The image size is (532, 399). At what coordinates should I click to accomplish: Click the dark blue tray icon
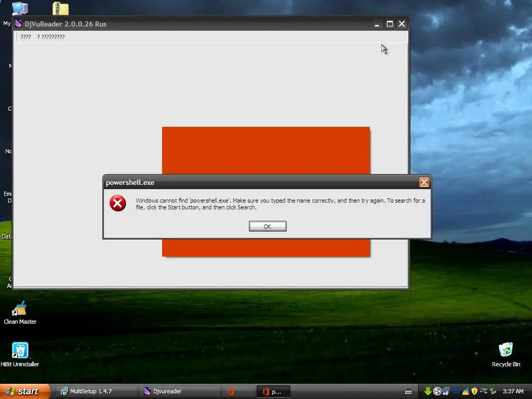(456, 391)
